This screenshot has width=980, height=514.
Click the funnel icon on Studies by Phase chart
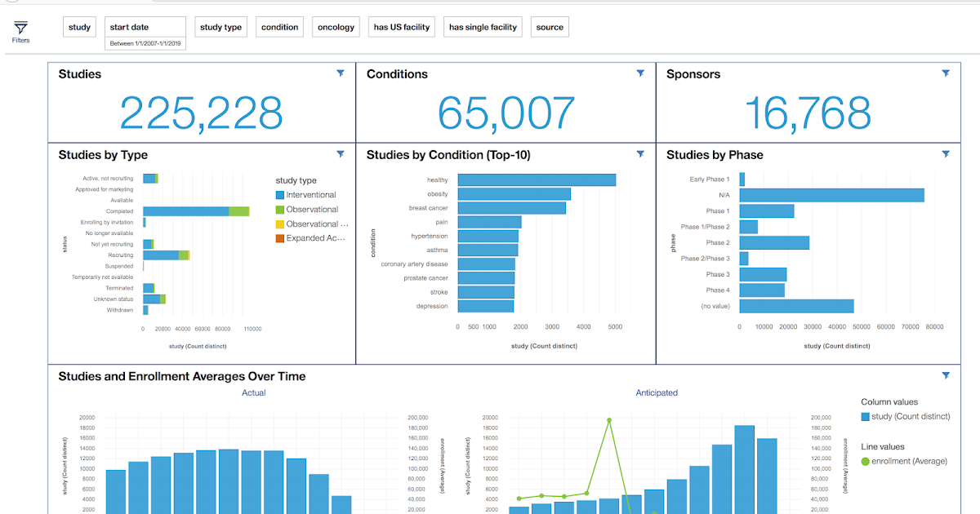[x=946, y=153]
